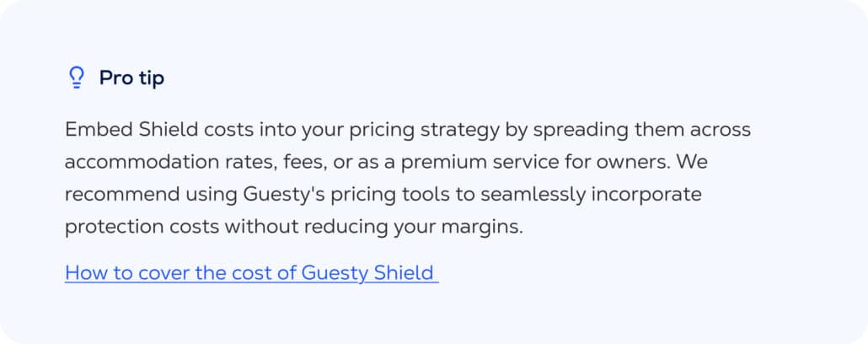Open the 'How to cover the cost of Guesty Shield' link
Image resolution: width=868 pixels, height=344 pixels.
[251, 272]
